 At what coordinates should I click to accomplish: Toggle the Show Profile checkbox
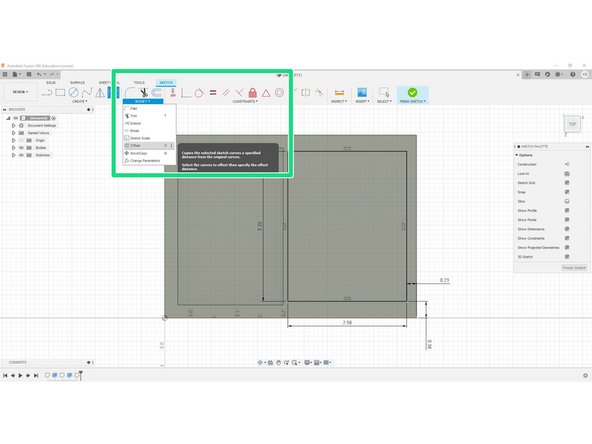click(x=567, y=210)
